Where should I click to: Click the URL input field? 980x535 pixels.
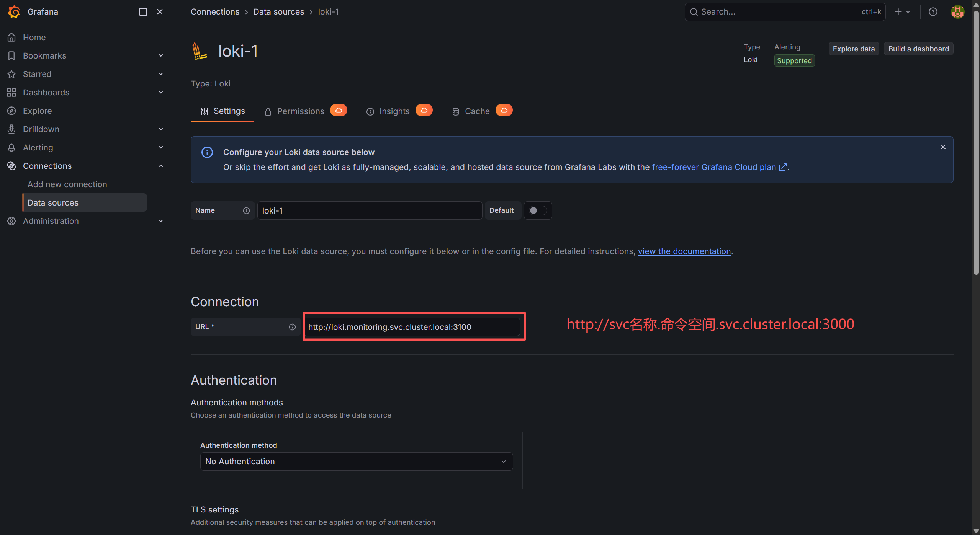point(413,327)
